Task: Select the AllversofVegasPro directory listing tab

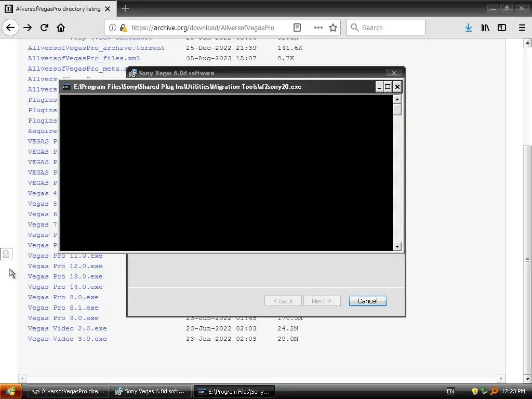Action: tap(58, 9)
